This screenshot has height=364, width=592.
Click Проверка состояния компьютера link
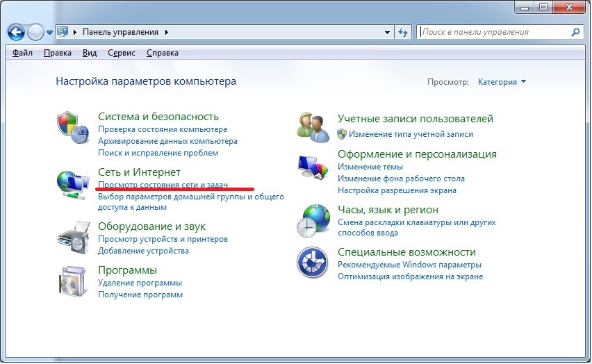(163, 129)
